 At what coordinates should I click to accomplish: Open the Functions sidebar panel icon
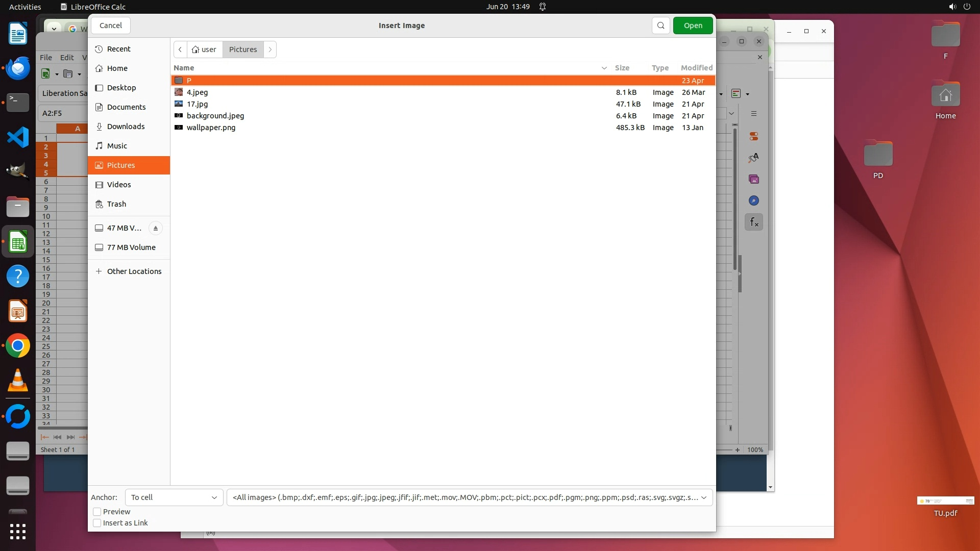pos(754,222)
